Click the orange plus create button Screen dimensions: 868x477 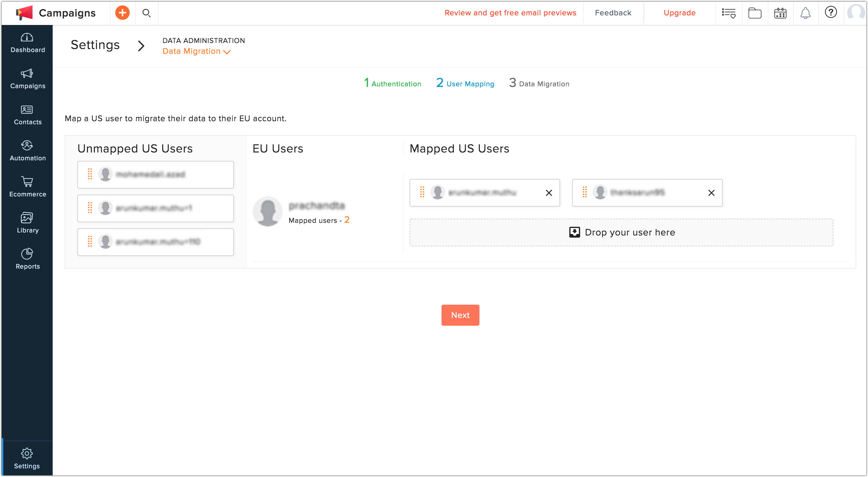(x=122, y=13)
